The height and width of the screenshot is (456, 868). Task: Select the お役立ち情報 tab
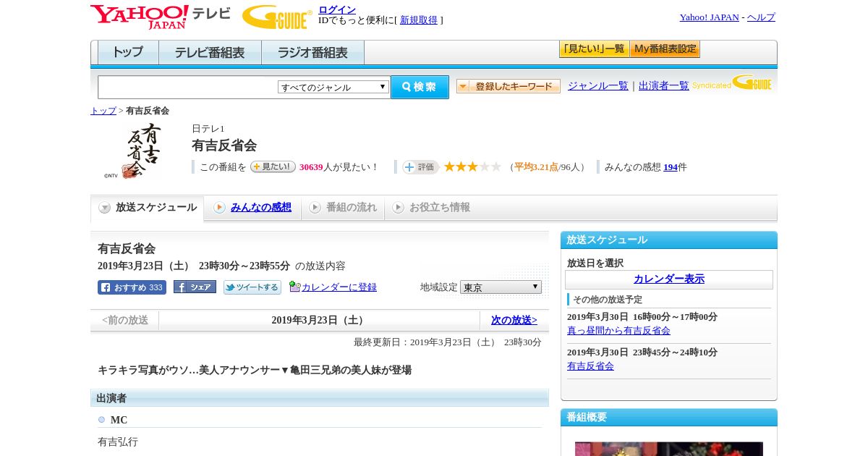tap(431, 208)
